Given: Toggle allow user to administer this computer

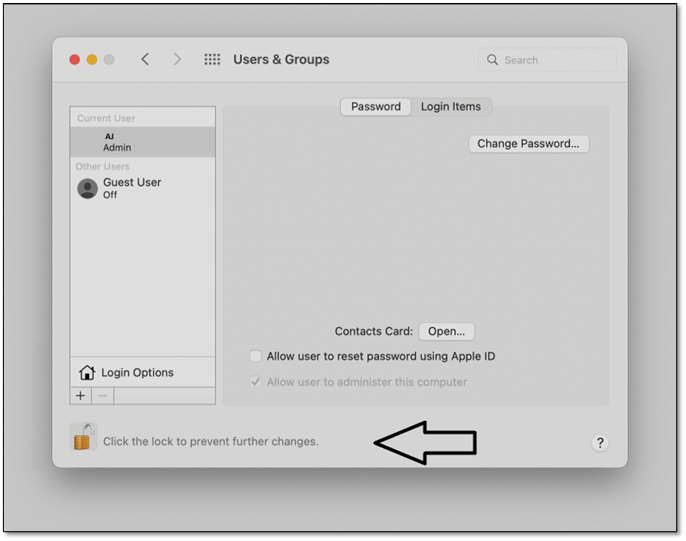Looking at the screenshot, I should coord(256,382).
